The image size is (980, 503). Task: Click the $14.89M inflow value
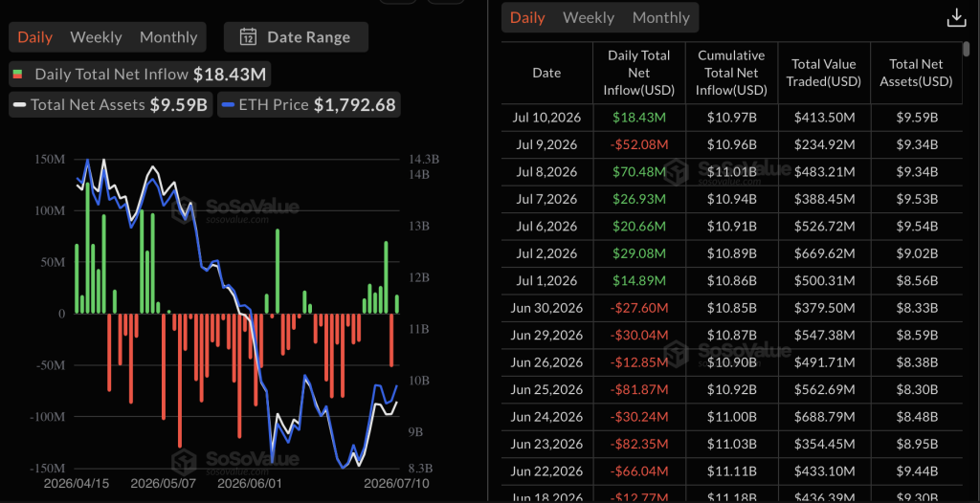[638, 280]
